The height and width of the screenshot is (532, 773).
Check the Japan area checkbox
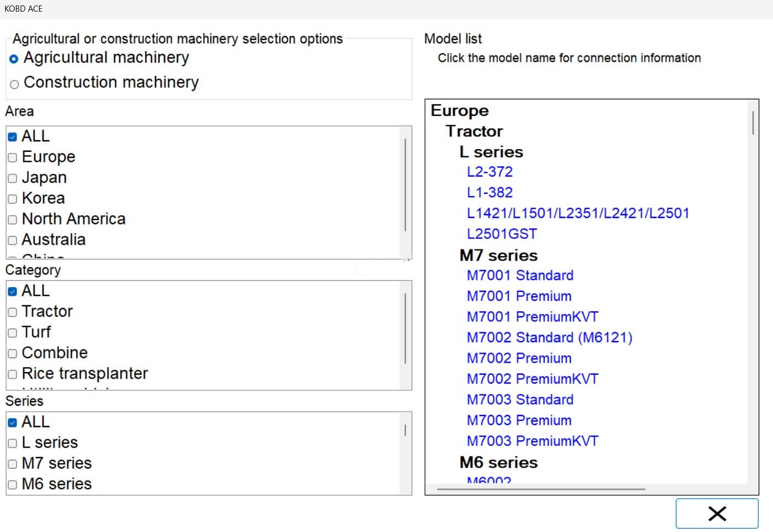(13, 179)
